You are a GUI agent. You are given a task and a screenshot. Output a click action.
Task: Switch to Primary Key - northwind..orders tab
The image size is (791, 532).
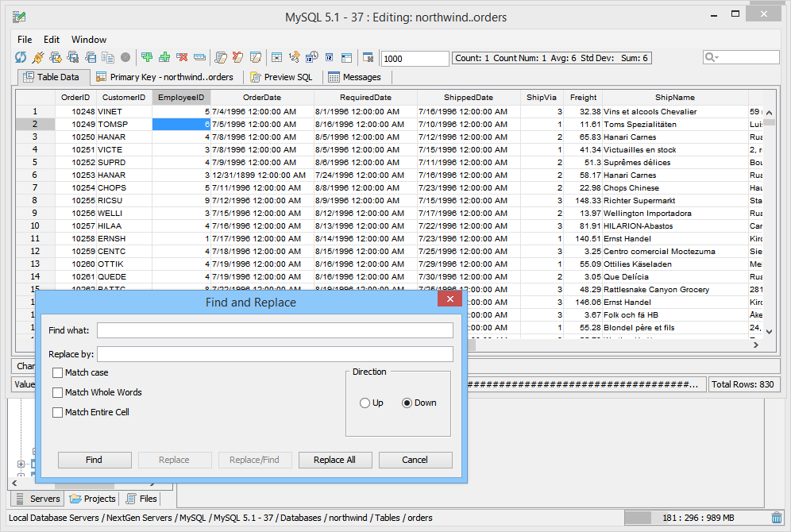coord(165,77)
